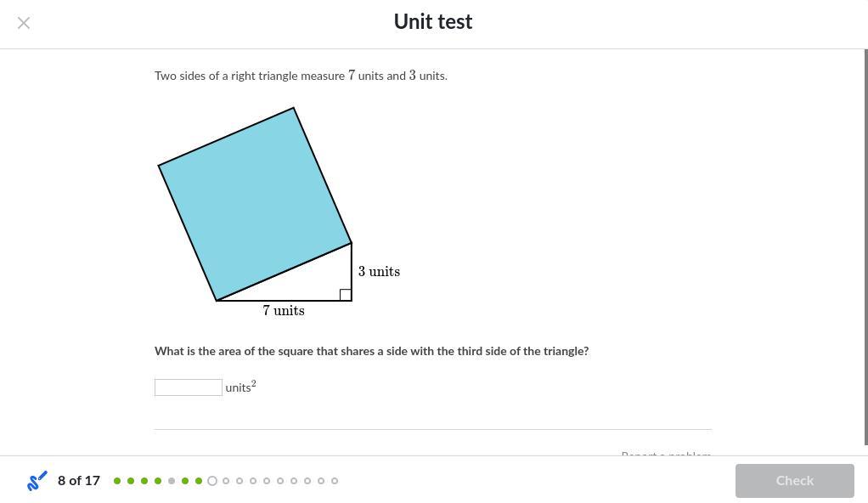
Task: Click the blue square in the diagram
Action: click(x=255, y=204)
